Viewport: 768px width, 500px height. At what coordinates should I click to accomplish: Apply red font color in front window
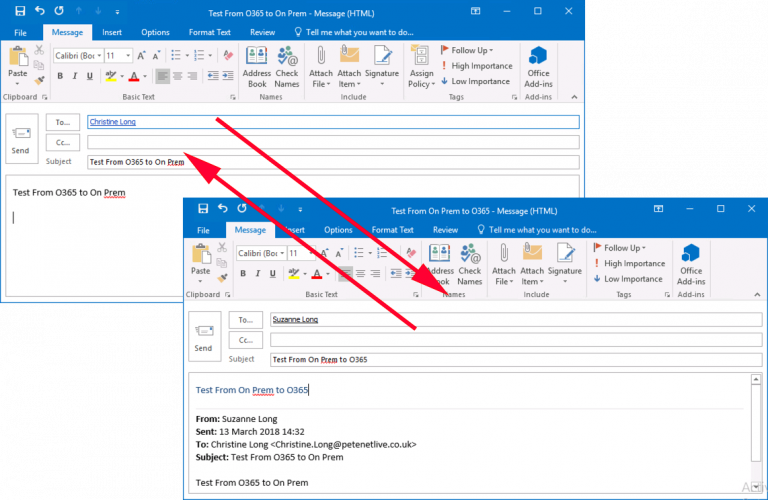coord(317,274)
